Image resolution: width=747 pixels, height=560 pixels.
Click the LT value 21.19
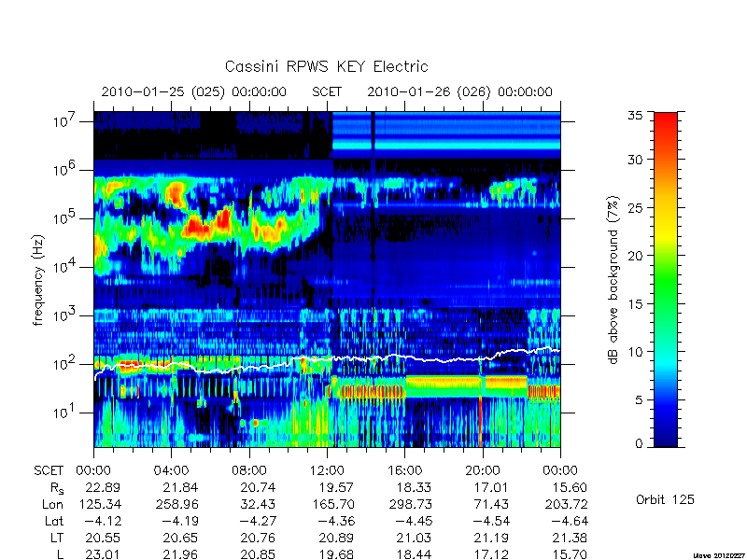[x=491, y=539]
